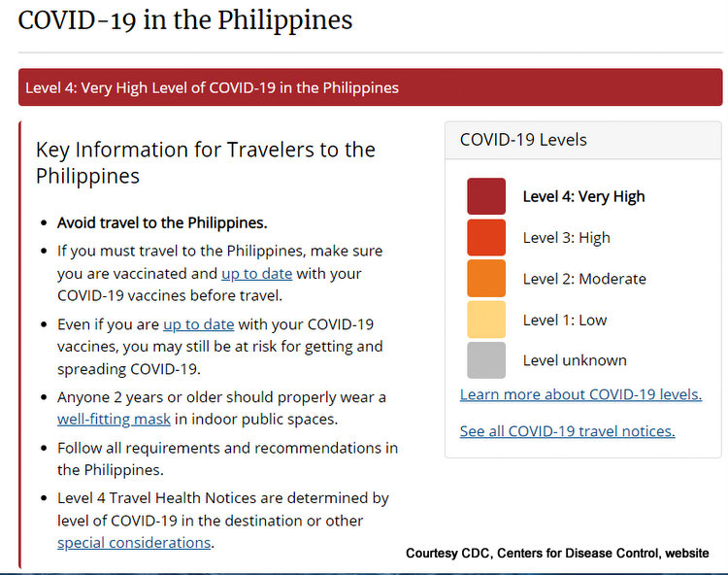Click the gray Level unknown swatch
This screenshot has height=575, width=728.
[486, 360]
